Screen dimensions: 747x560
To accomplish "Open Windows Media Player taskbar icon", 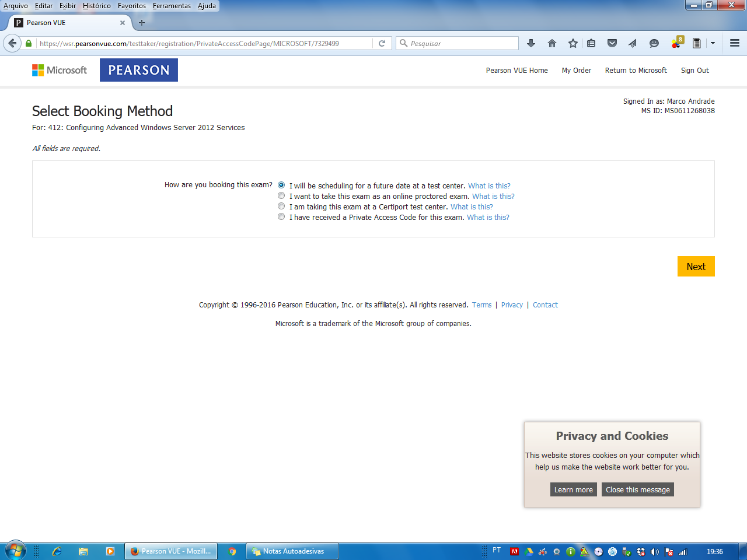I will (x=110, y=551).
